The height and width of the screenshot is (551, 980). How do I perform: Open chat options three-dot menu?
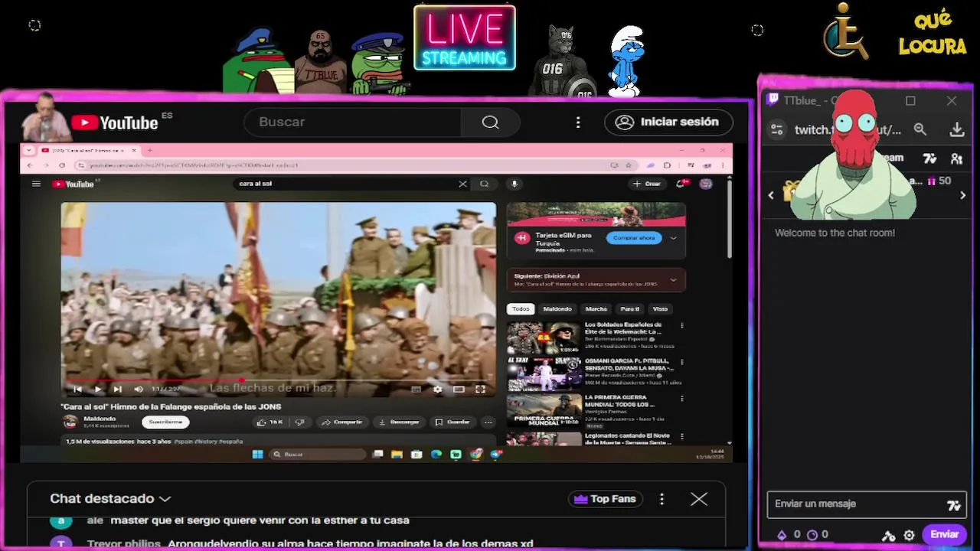click(661, 499)
